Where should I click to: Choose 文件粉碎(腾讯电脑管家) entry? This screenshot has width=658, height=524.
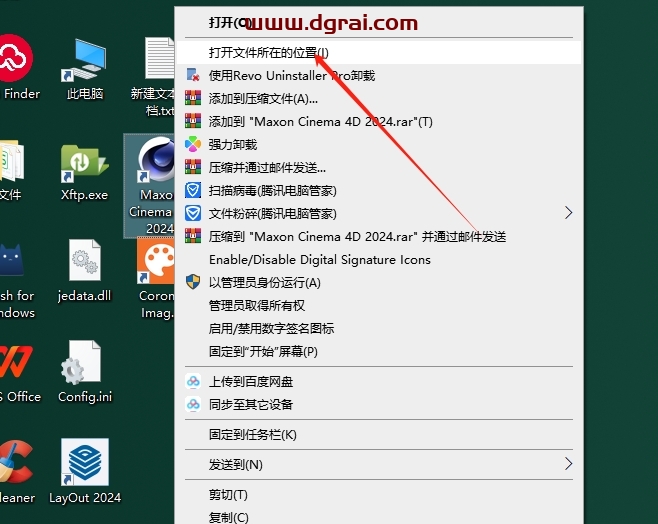point(379,214)
